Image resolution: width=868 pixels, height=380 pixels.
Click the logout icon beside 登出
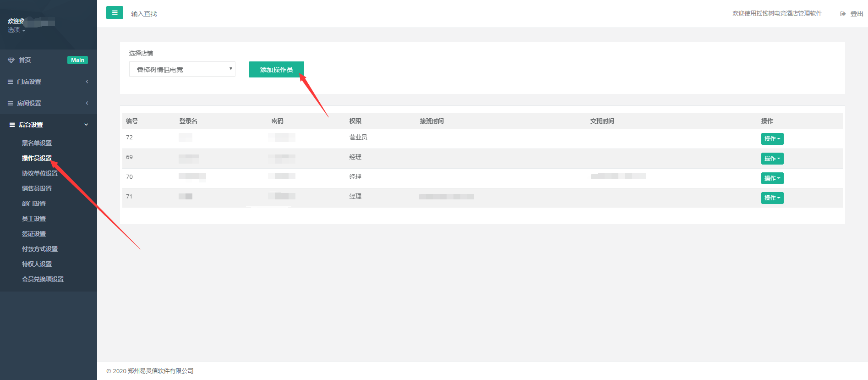click(x=843, y=14)
